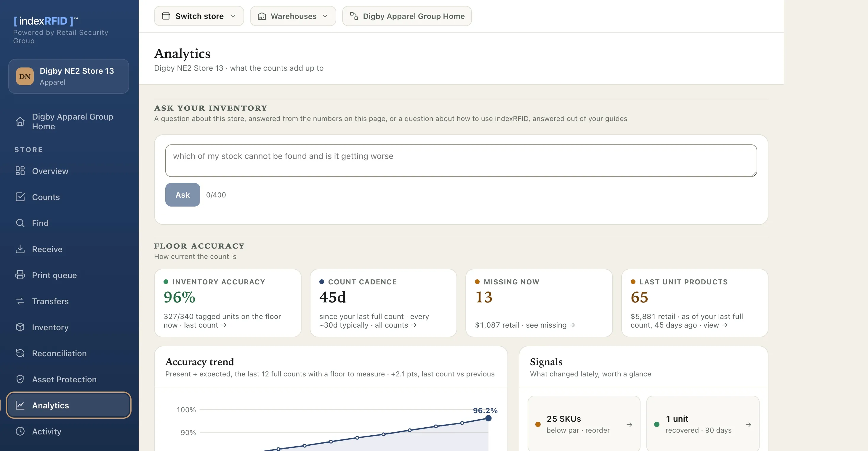The width and height of the screenshot is (868, 451).
Task: Open the 25 SKUs below par signal
Action: click(x=584, y=424)
